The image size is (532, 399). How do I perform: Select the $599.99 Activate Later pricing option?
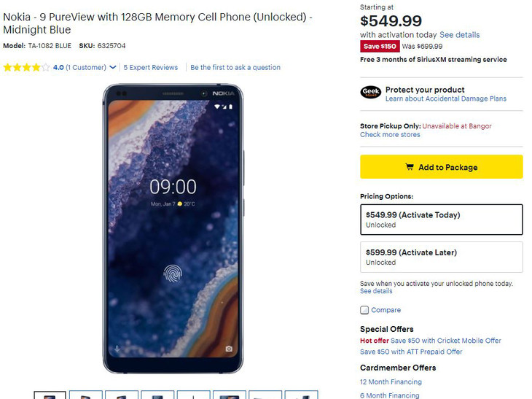442,257
